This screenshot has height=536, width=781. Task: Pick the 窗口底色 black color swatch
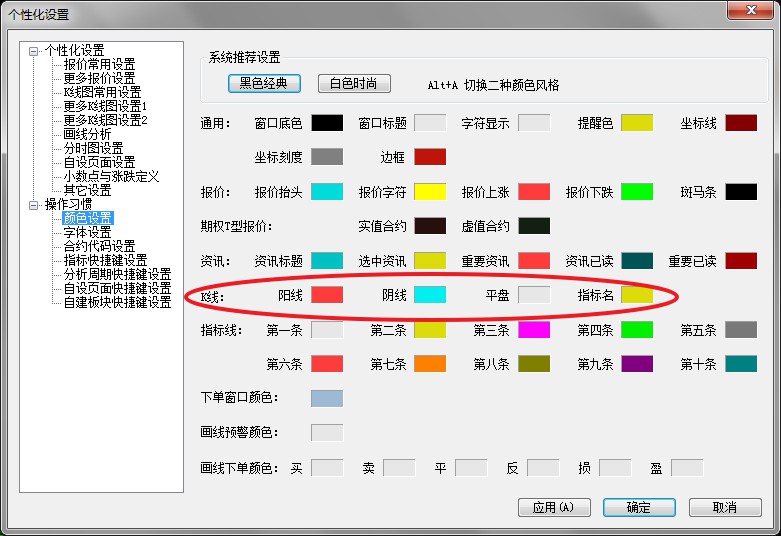pyautogui.click(x=327, y=123)
